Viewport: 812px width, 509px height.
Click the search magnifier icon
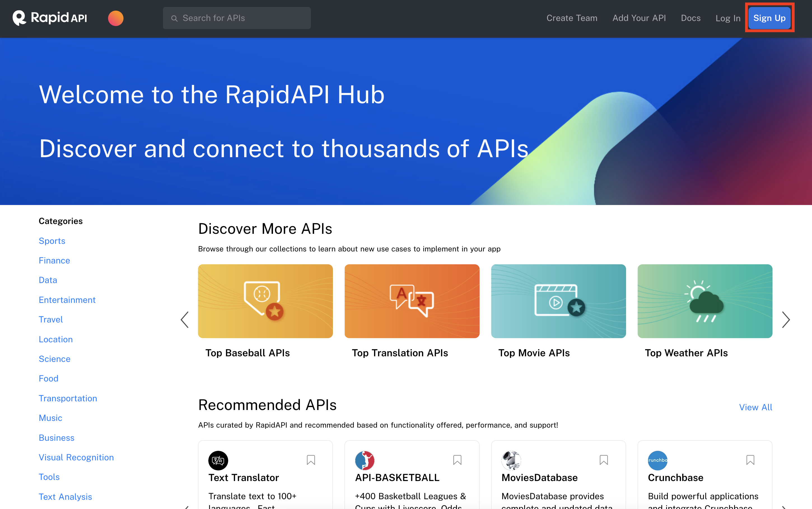tap(174, 18)
